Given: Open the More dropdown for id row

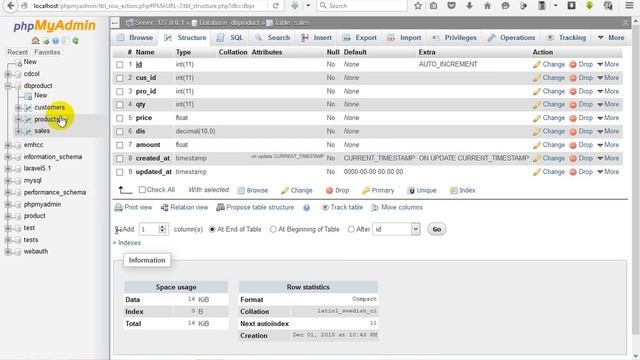Looking at the screenshot, I should [x=608, y=64].
